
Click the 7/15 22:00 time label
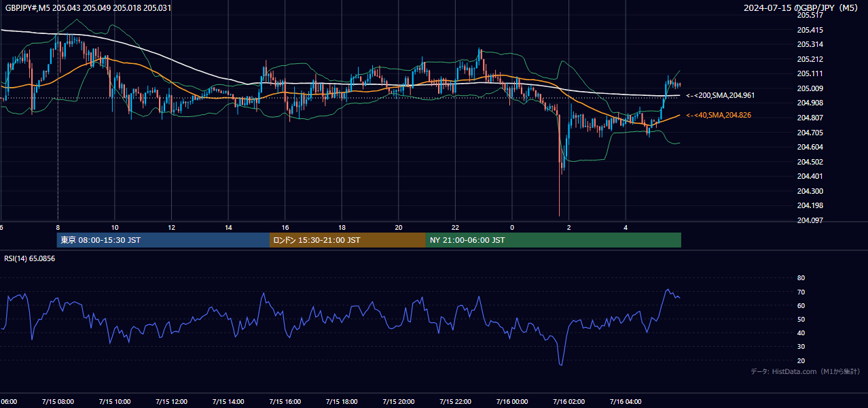pos(455,402)
